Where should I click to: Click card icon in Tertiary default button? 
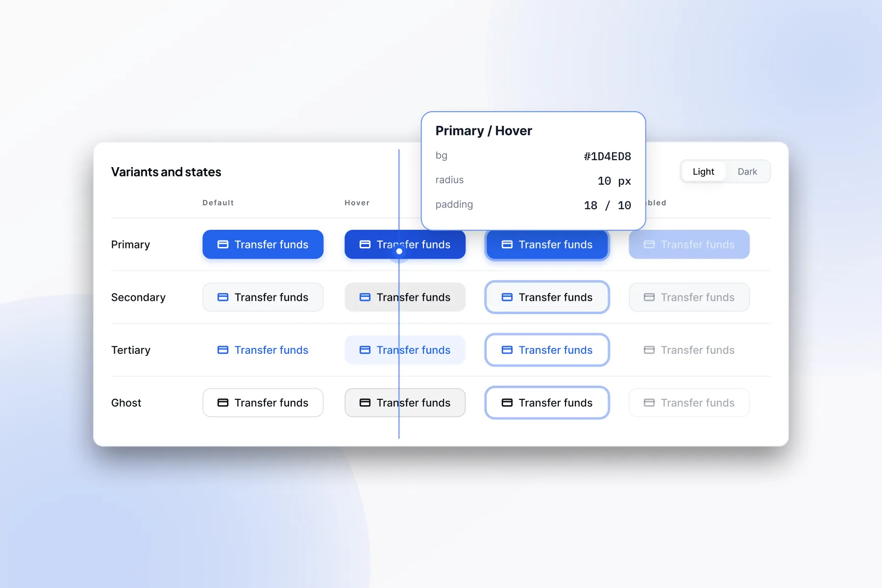(x=223, y=350)
